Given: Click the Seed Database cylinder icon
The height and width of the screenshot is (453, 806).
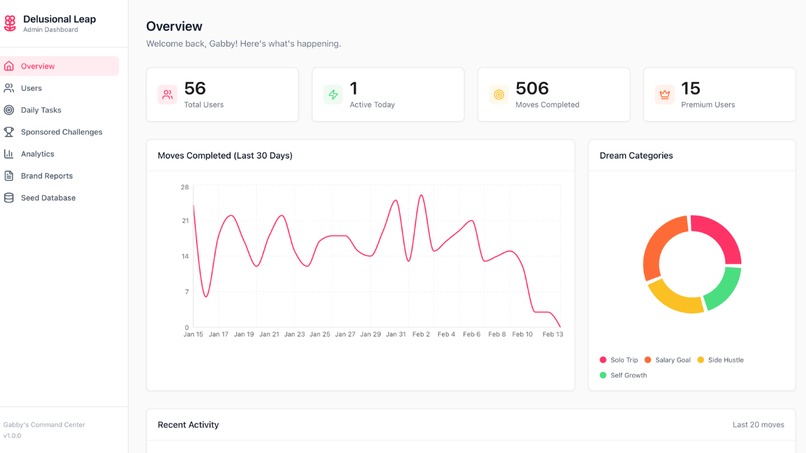Looking at the screenshot, I should pyautogui.click(x=9, y=197).
